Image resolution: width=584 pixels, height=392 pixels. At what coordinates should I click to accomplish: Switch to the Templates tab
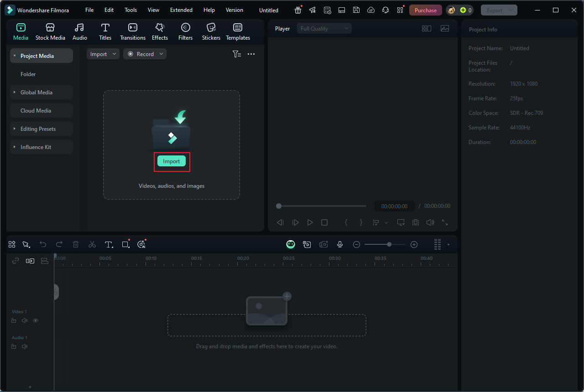click(238, 31)
